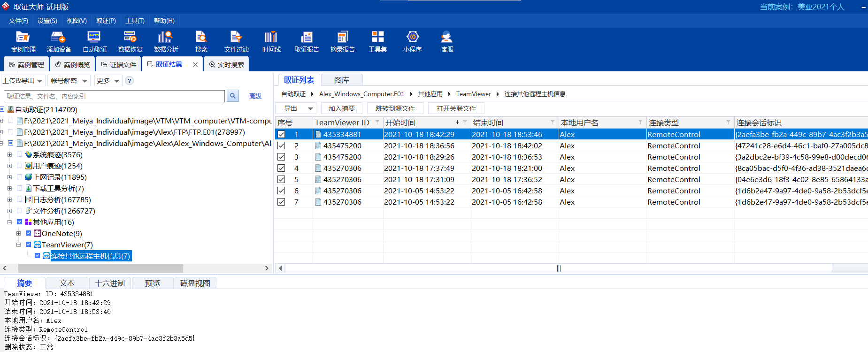Open 数据分析 tool

[166, 42]
